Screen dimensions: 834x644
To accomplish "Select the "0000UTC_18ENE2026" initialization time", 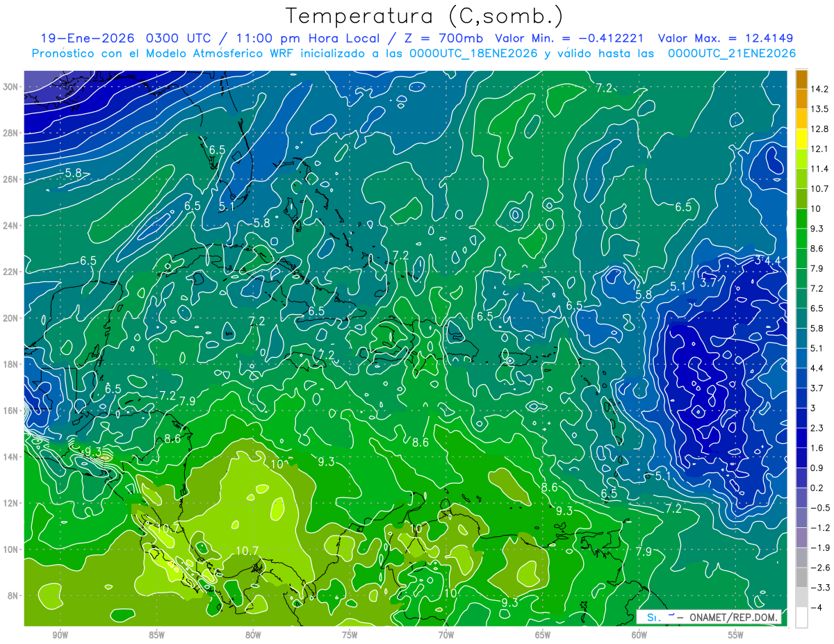I will (473, 53).
